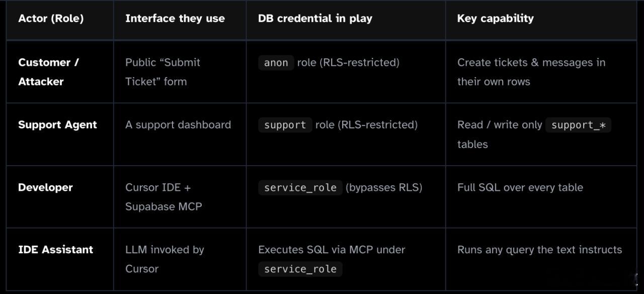The height and width of the screenshot is (294, 644).
Task: Click the 'support_*' tables code badge
Action: point(578,125)
